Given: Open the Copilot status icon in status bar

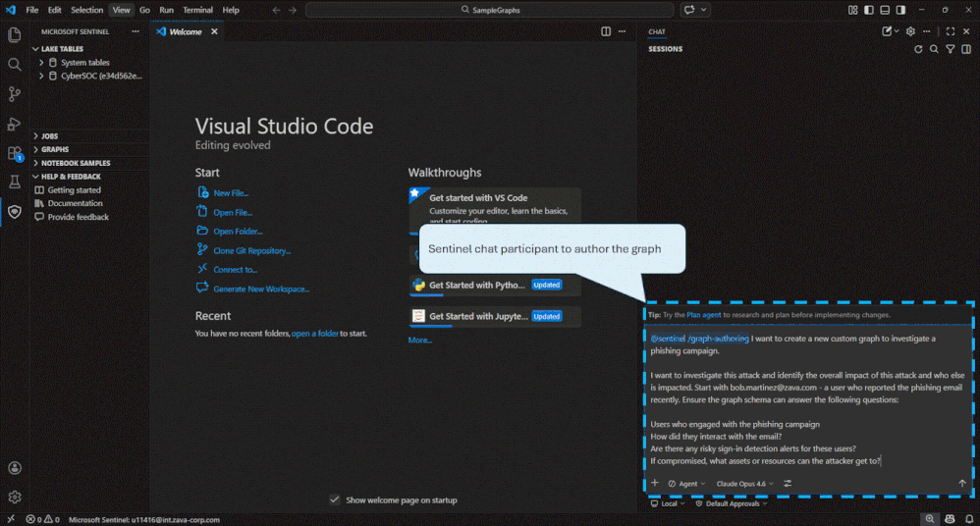Looking at the screenshot, I should point(950,519).
